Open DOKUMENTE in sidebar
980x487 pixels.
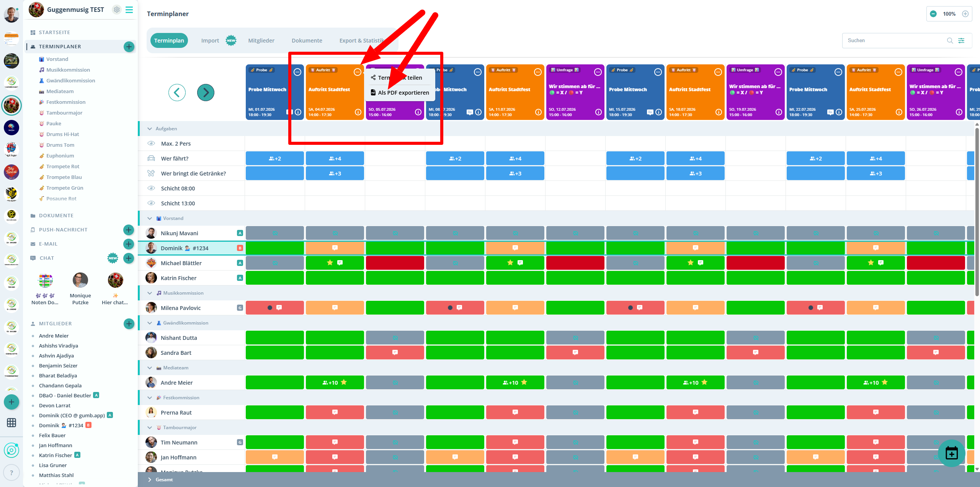[x=56, y=216]
